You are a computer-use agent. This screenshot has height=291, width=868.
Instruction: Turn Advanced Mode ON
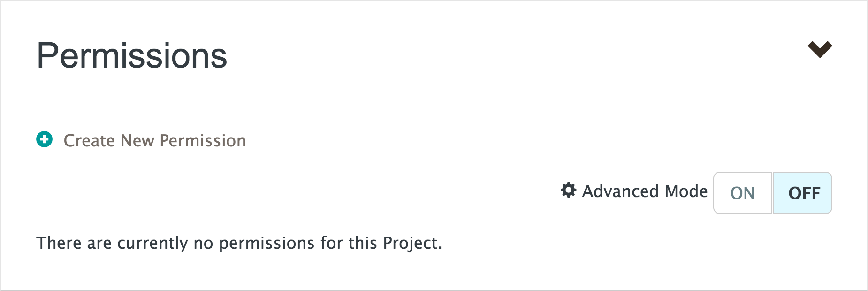(x=742, y=193)
